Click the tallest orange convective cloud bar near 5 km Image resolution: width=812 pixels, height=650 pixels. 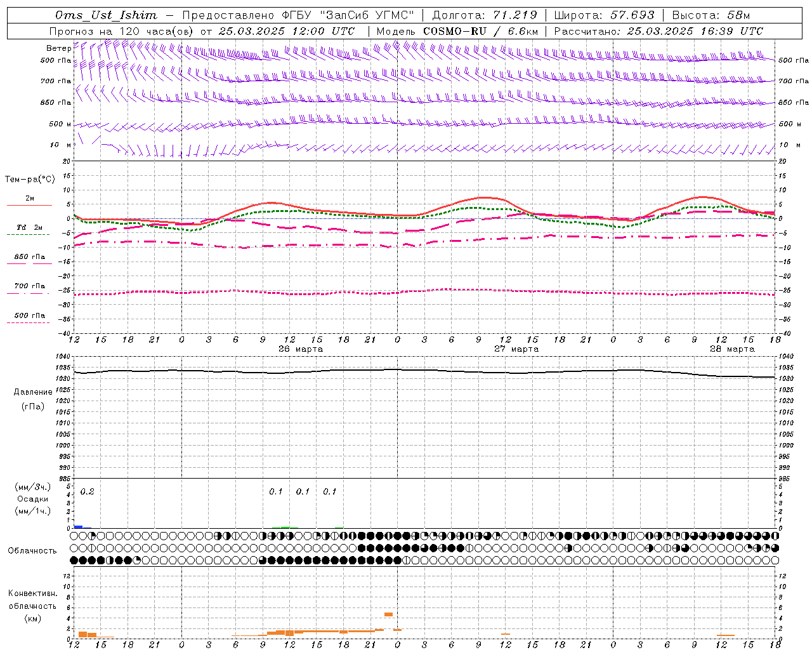point(389,614)
